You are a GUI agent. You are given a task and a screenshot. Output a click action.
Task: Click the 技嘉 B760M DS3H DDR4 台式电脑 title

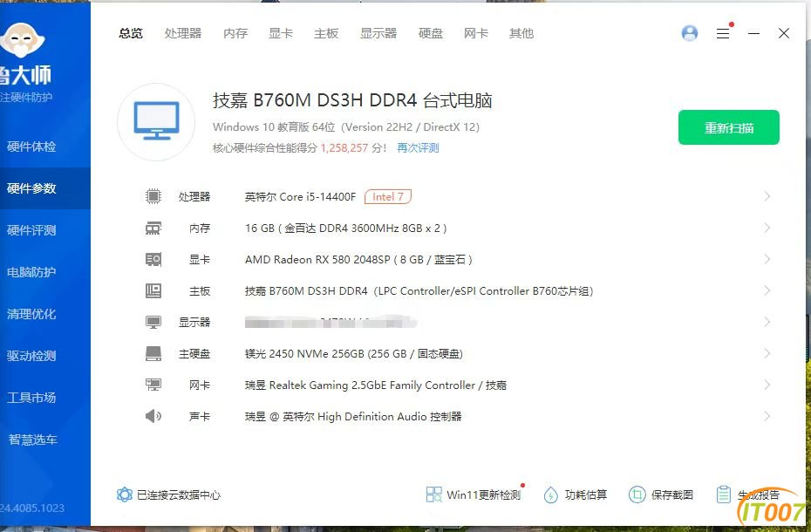coord(352,100)
